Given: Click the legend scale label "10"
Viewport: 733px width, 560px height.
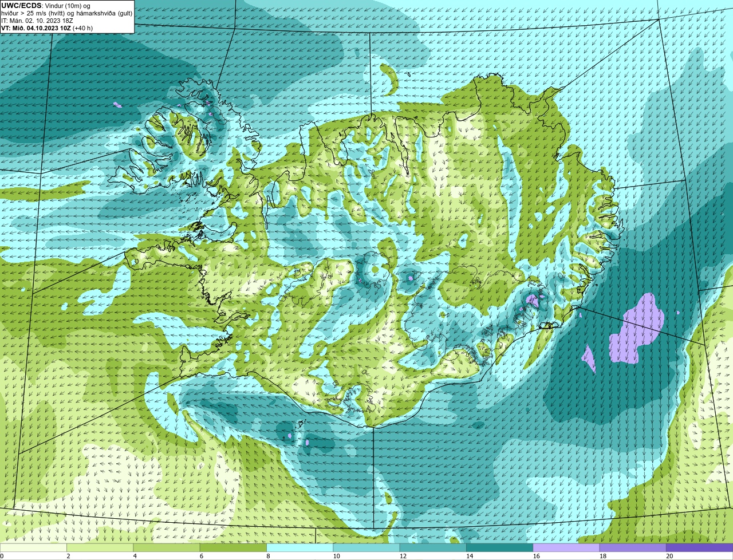Looking at the screenshot, I should [336, 556].
